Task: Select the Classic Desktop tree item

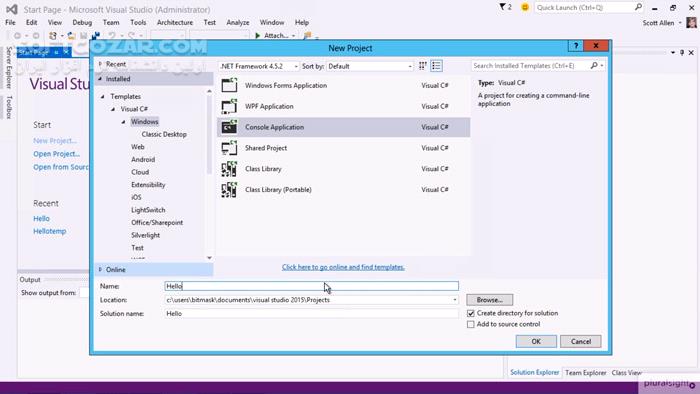Action: [x=164, y=134]
